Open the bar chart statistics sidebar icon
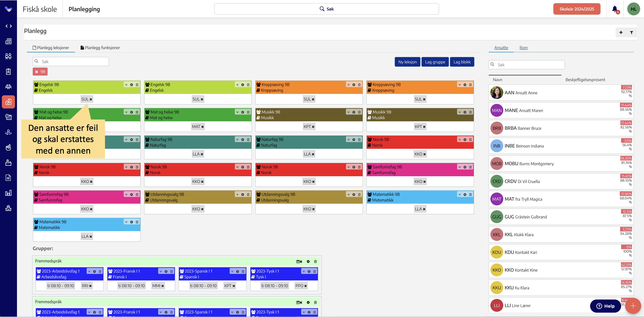The height and width of the screenshot is (317, 644). tap(9, 193)
